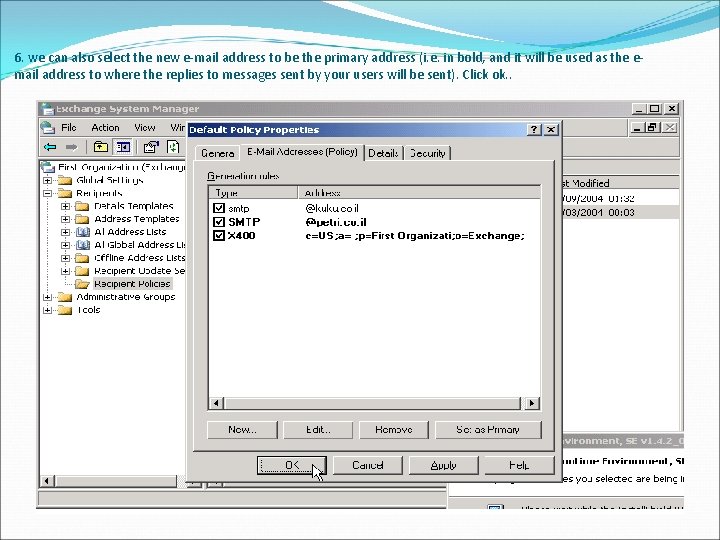
Task: Click the All Address Lists book icon
Action: (82, 232)
